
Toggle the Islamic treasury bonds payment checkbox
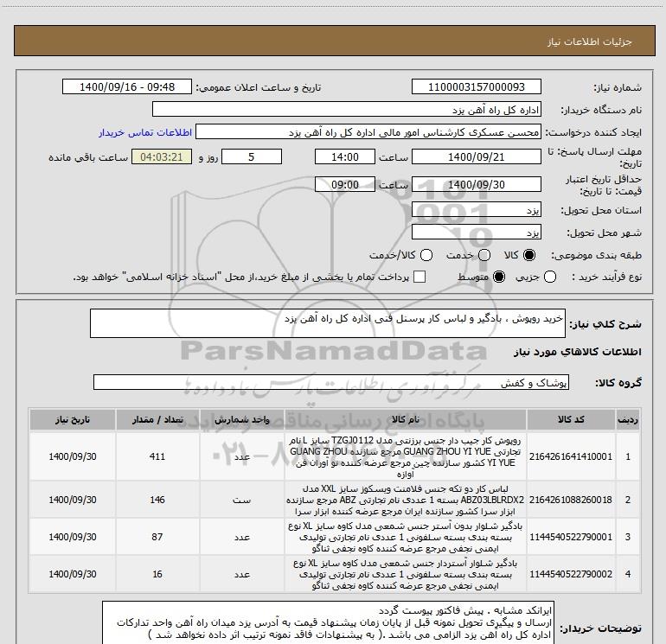419,277
